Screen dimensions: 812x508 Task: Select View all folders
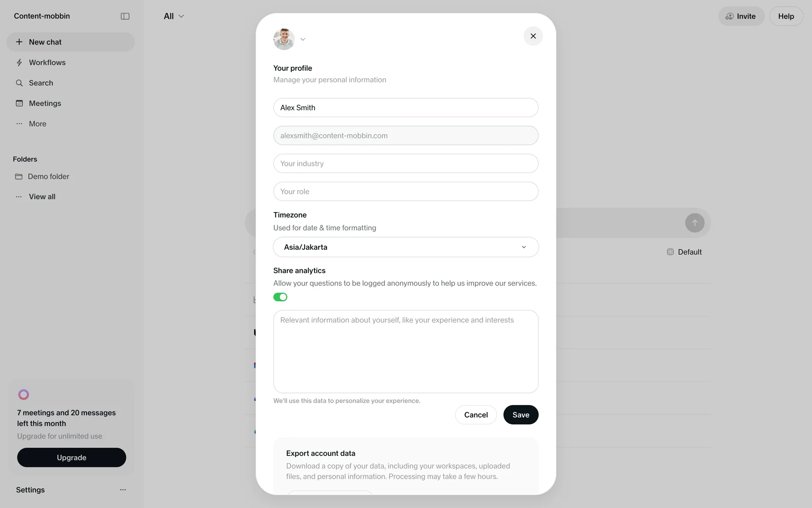tap(42, 197)
